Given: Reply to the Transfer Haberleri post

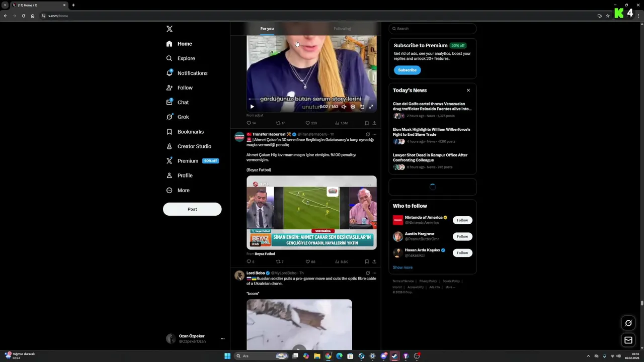Looking at the screenshot, I should [250, 261].
